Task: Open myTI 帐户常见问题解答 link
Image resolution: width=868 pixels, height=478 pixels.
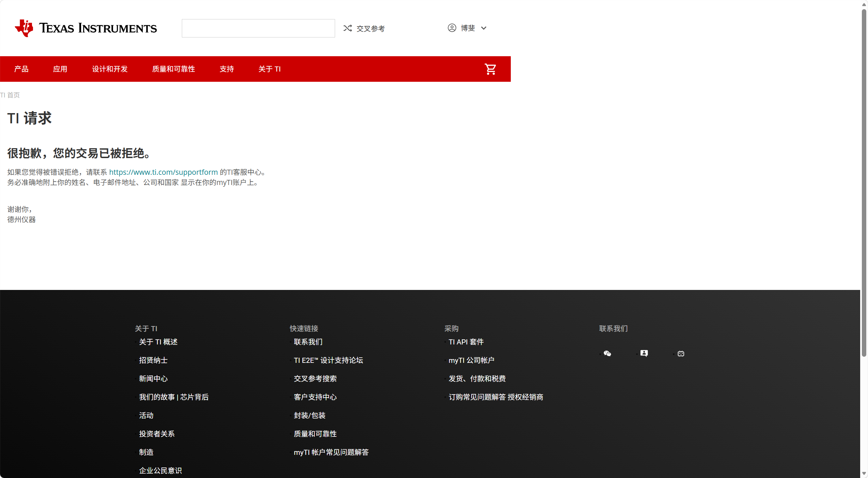Action: pyautogui.click(x=331, y=452)
